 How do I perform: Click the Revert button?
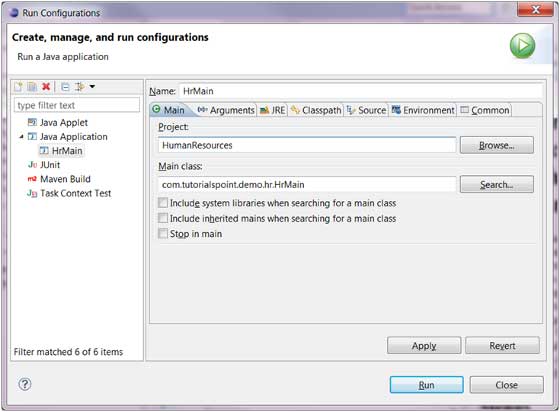coord(502,345)
